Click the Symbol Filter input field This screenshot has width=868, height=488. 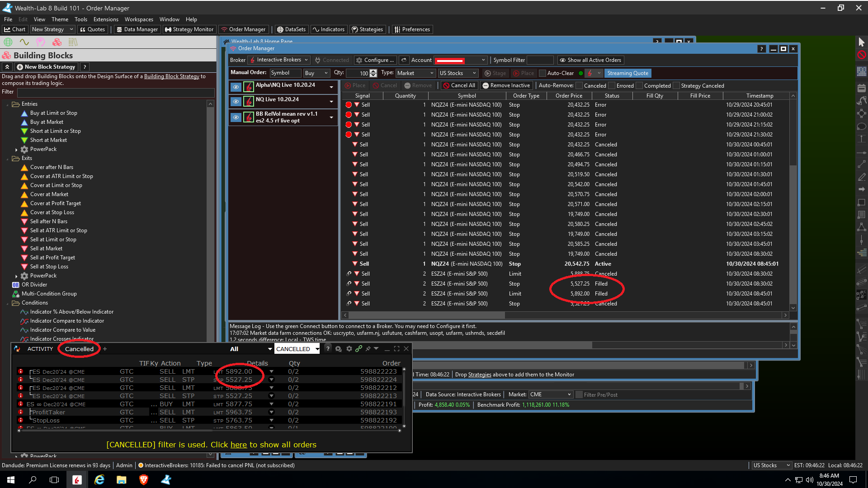(540, 60)
